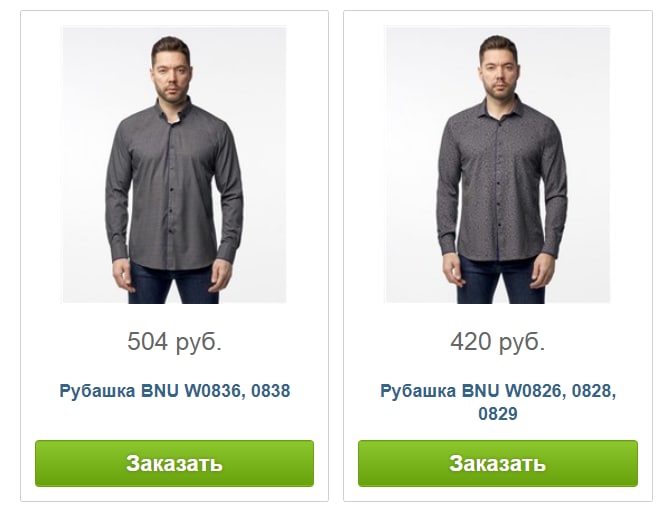Image resolution: width=660 pixels, height=507 pixels.
Task: Order the shirt priced at 420 руб.
Action: 498,463
